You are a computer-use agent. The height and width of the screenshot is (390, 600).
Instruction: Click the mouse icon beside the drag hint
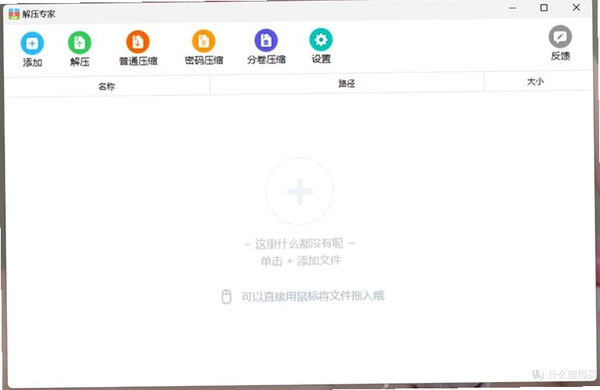[x=227, y=297]
